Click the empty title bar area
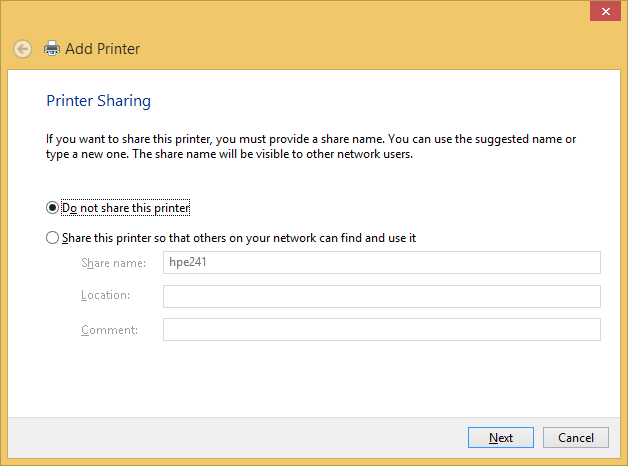 point(300,12)
